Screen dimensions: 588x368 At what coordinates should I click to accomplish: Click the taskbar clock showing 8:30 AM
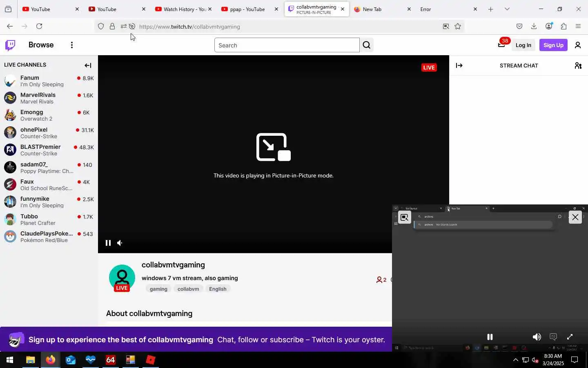(553, 359)
